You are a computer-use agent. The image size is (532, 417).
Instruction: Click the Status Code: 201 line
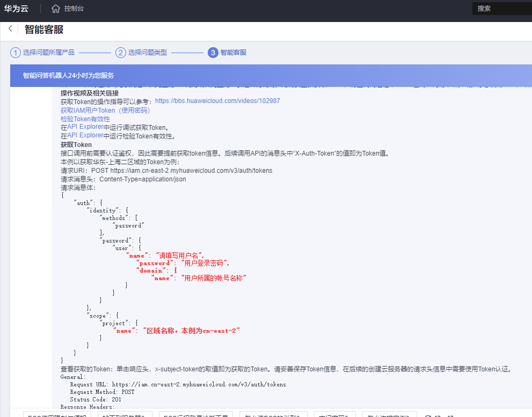tap(96, 399)
